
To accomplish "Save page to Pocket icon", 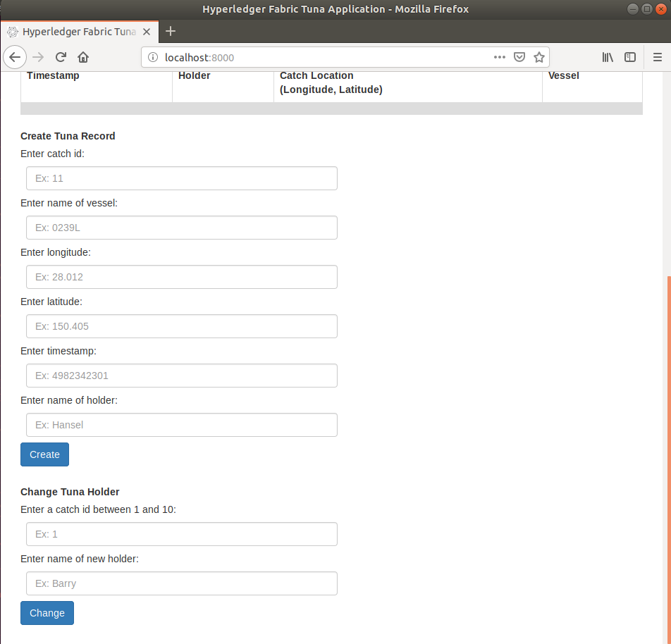I will (x=519, y=57).
